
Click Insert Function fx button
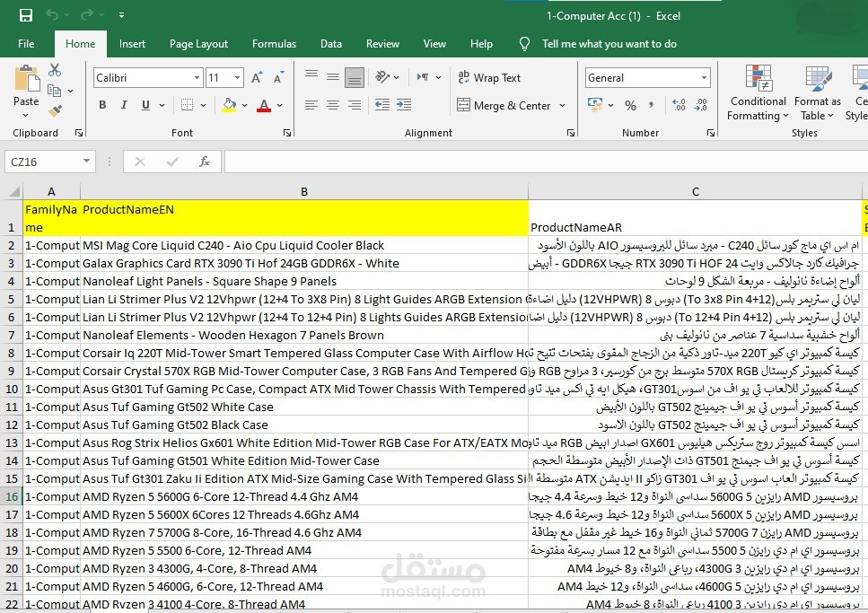[x=205, y=162]
